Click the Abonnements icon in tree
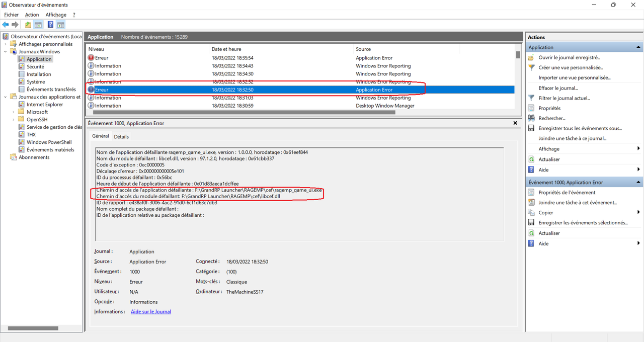This screenshot has height=342, width=644. pos(14,157)
